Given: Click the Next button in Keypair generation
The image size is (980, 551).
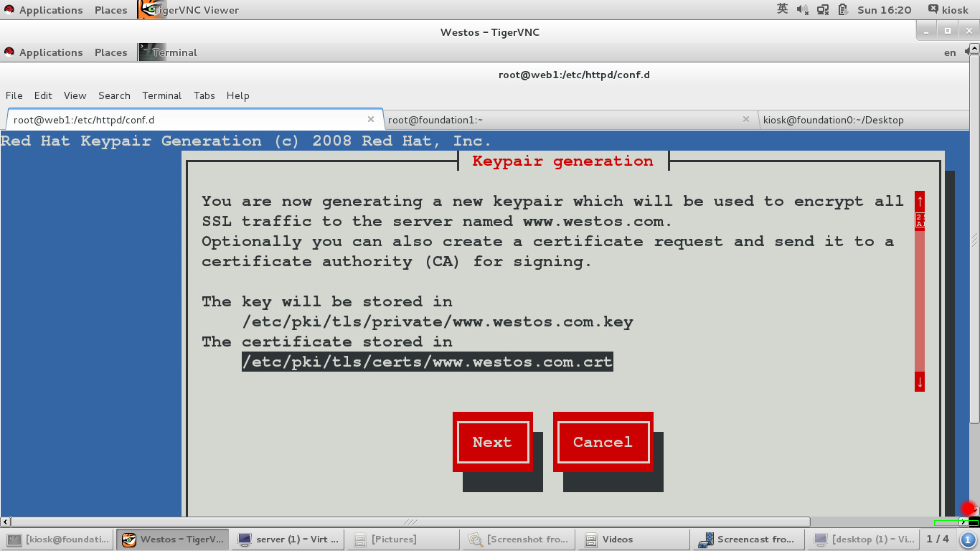Looking at the screenshot, I should [x=492, y=442].
